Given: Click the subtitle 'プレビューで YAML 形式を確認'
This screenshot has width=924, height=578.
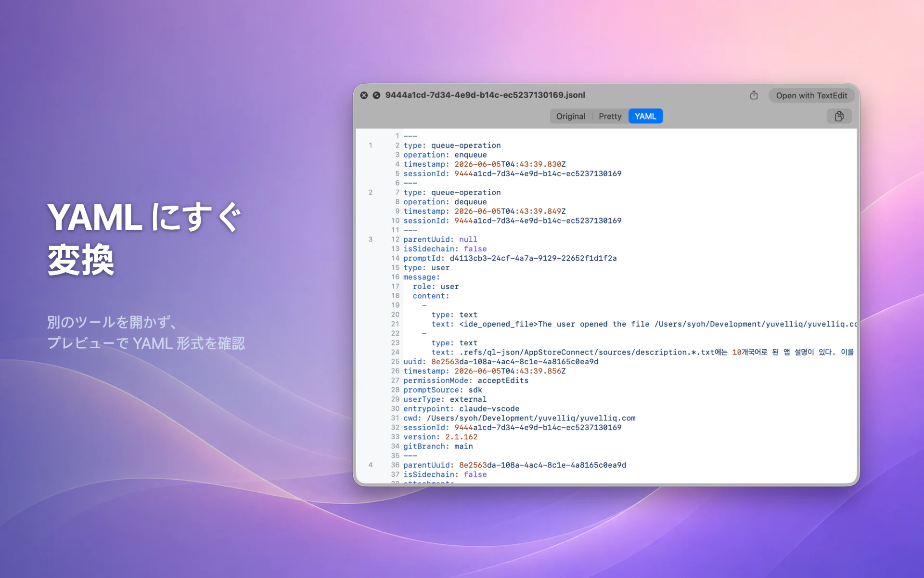Looking at the screenshot, I should pos(146,343).
